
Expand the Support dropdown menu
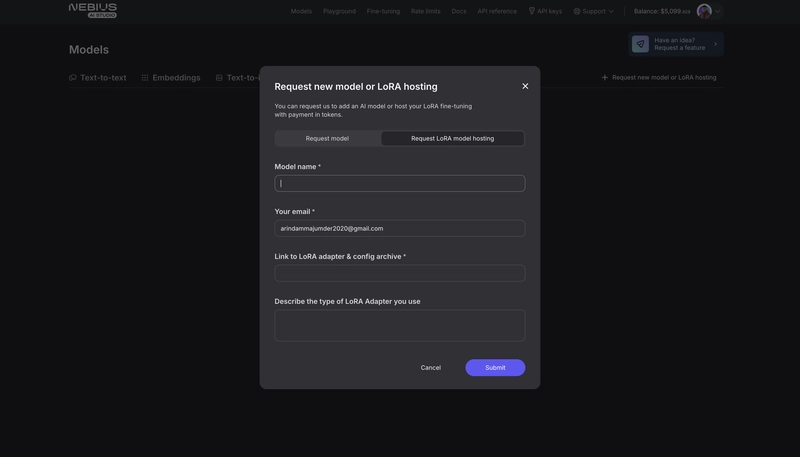(611, 11)
